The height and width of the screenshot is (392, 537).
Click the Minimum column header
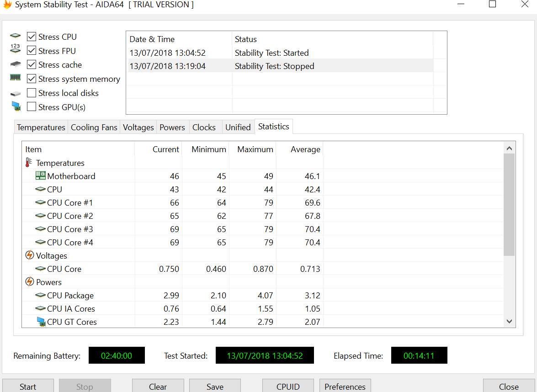pyautogui.click(x=206, y=149)
